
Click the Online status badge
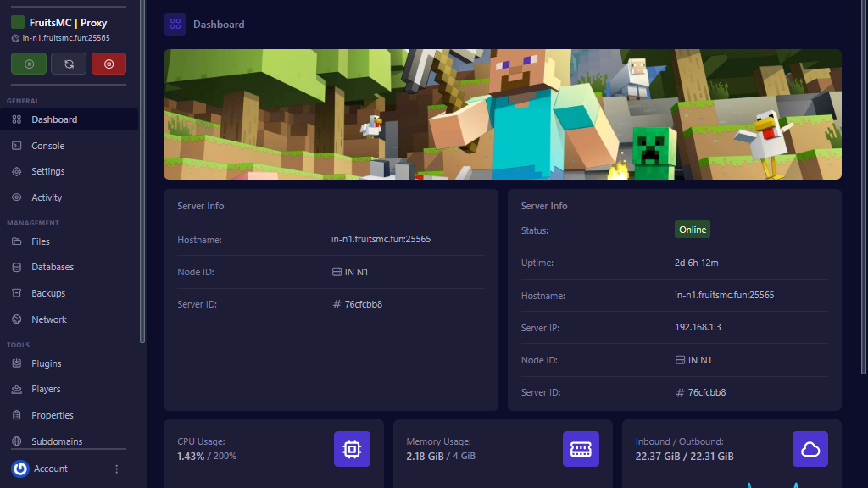point(692,229)
